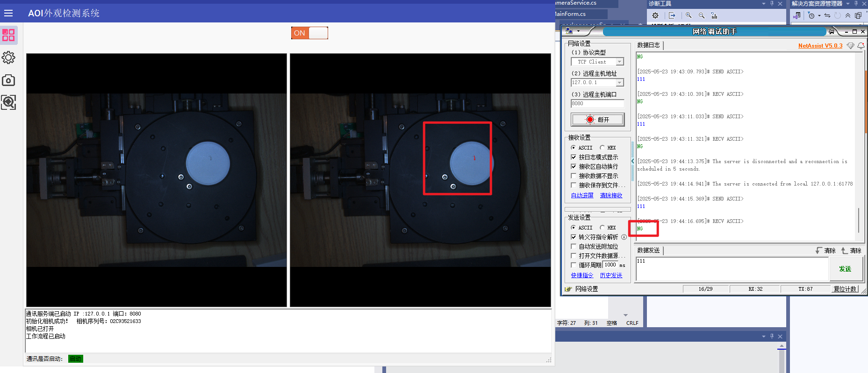Expand the pending changes filter dropdown arrow
The height and width of the screenshot is (373, 868).
click(x=819, y=15)
